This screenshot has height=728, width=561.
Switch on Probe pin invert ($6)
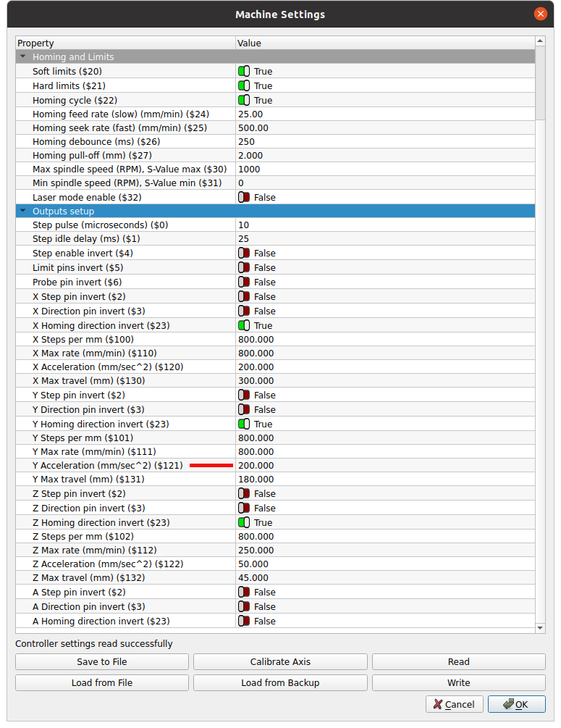[244, 283]
